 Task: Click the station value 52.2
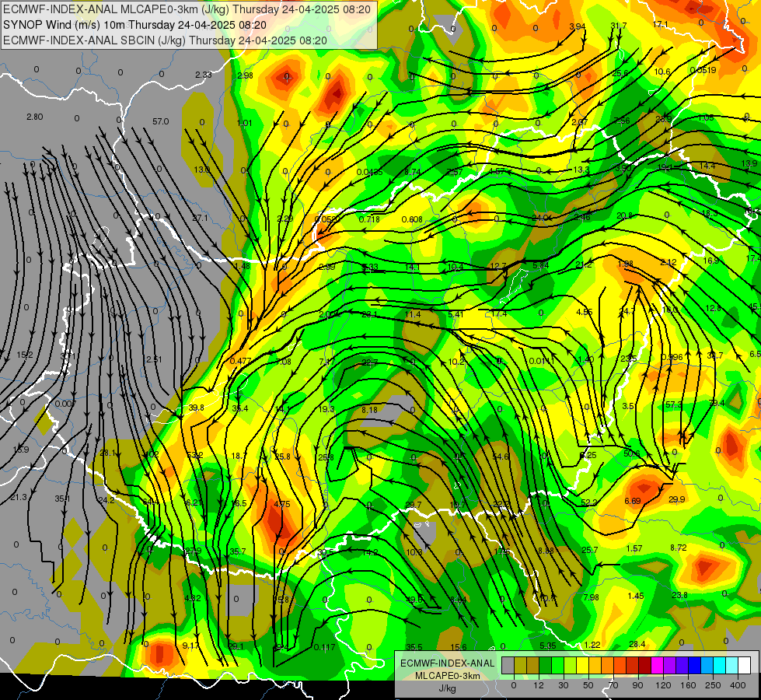point(588,502)
